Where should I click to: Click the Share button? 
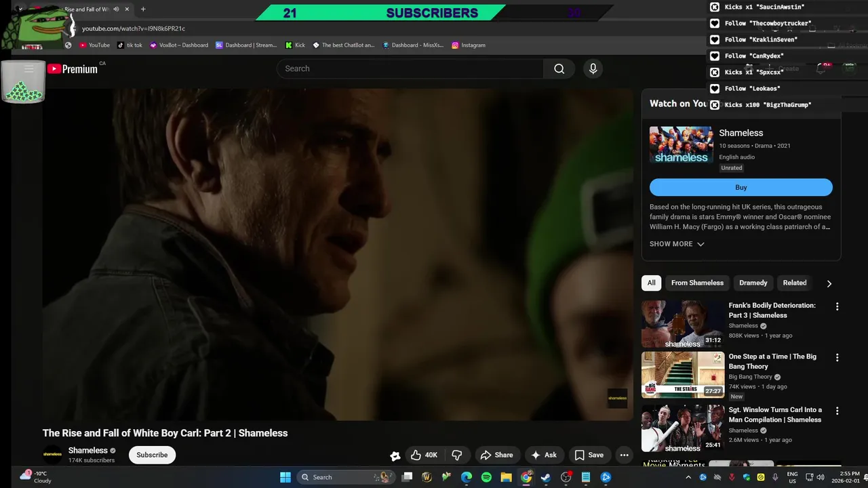click(496, 455)
